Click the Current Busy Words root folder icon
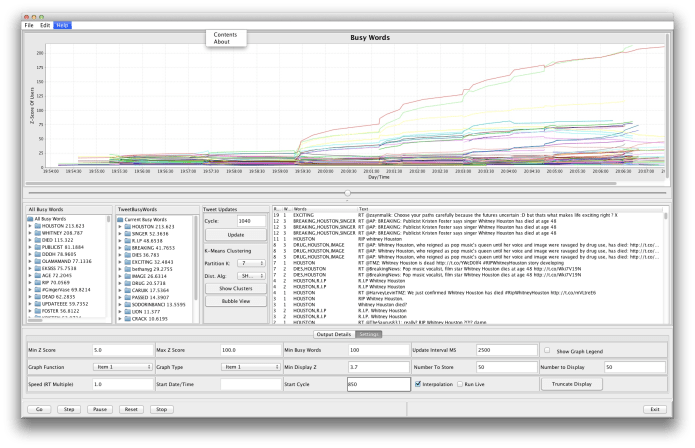 tap(120, 220)
